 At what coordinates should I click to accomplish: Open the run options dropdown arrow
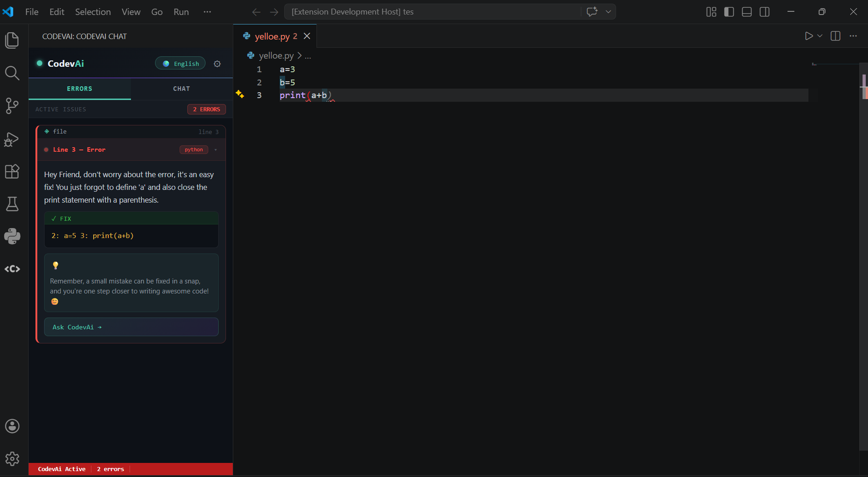820,36
